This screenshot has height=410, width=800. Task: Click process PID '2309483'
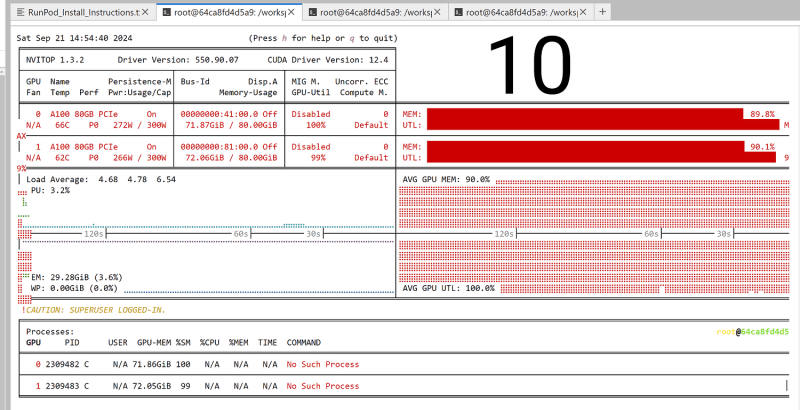pyautogui.click(x=62, y=387)
